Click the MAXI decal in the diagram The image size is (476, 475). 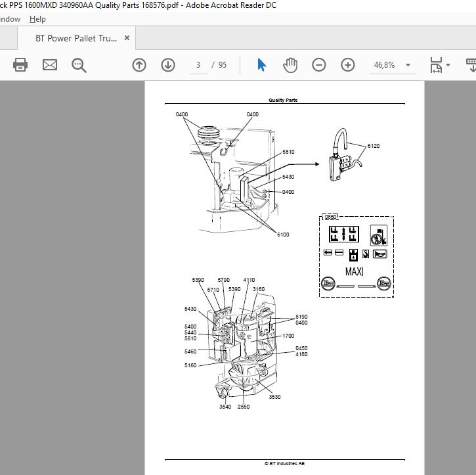355,271
